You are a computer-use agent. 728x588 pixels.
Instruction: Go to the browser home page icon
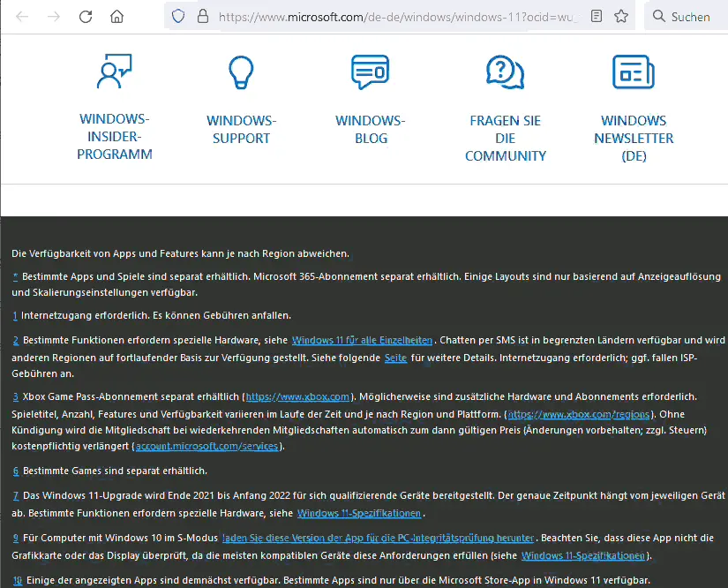[x=116, y=17]
